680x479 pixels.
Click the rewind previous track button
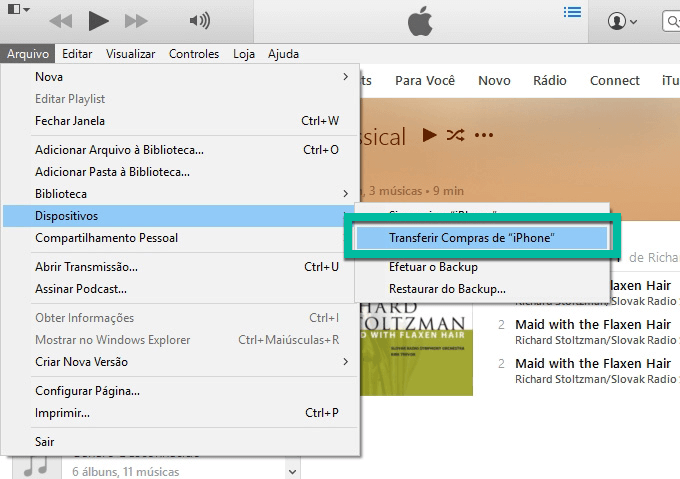click(61, 21)
